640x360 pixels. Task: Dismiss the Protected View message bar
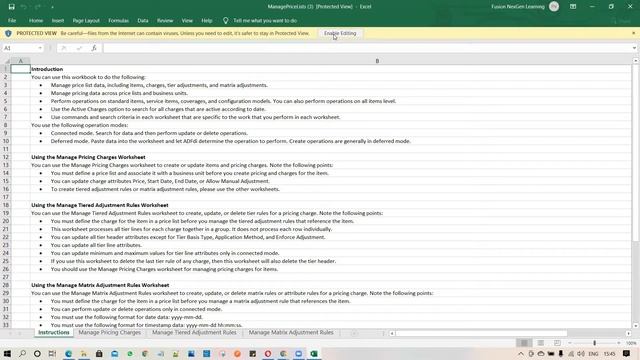(633, 33)
